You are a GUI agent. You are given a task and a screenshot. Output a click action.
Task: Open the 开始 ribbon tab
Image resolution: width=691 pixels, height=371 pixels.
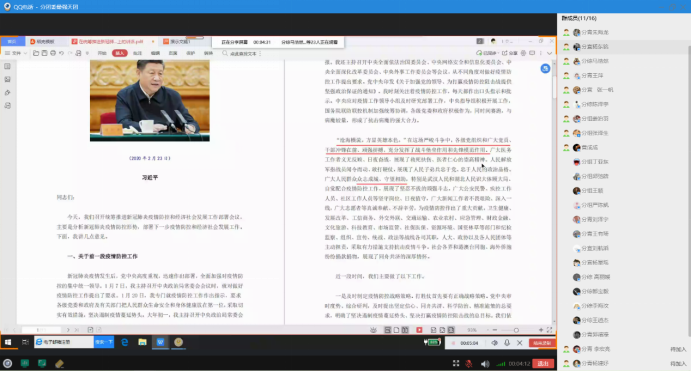click(x=102, y=53)
